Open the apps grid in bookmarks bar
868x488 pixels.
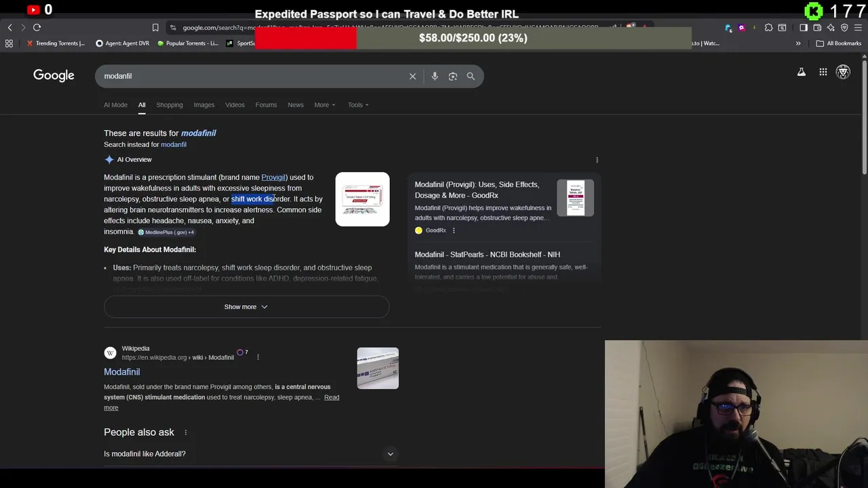coord(9,43)
